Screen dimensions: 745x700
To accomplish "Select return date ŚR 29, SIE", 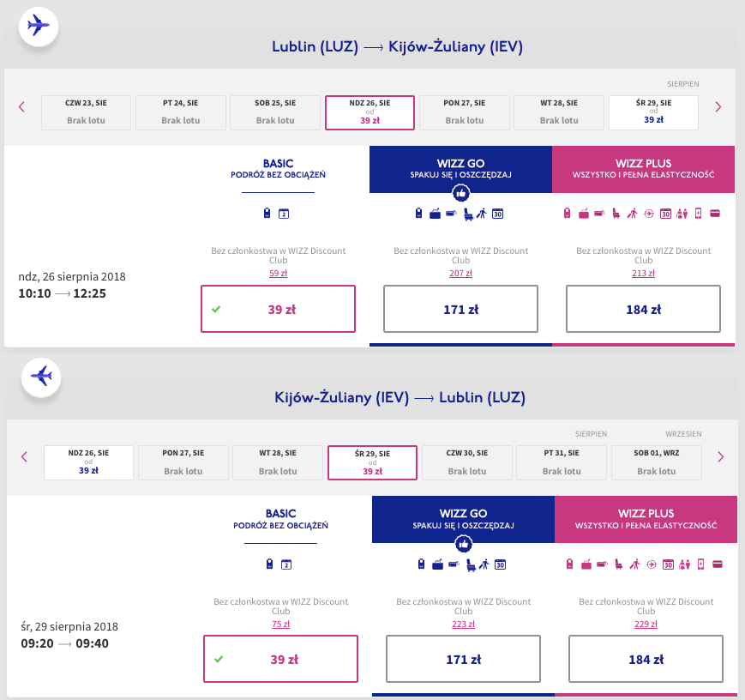I will coord(372,462).
